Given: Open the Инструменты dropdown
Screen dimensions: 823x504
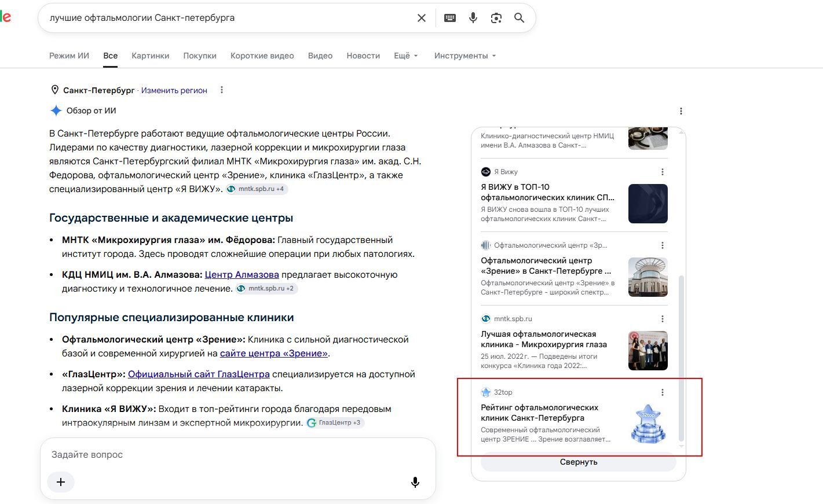Looking at the screenshot, I should coord(465,56).
